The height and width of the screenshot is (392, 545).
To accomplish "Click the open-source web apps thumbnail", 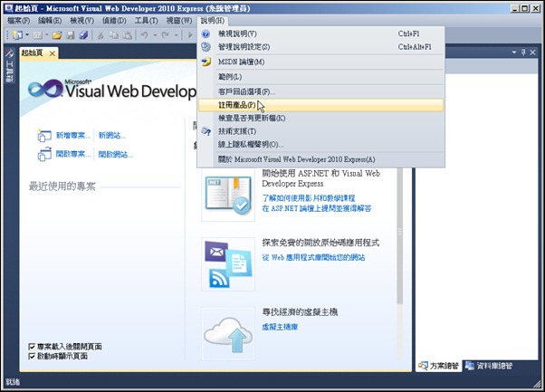I will point(228,264).
